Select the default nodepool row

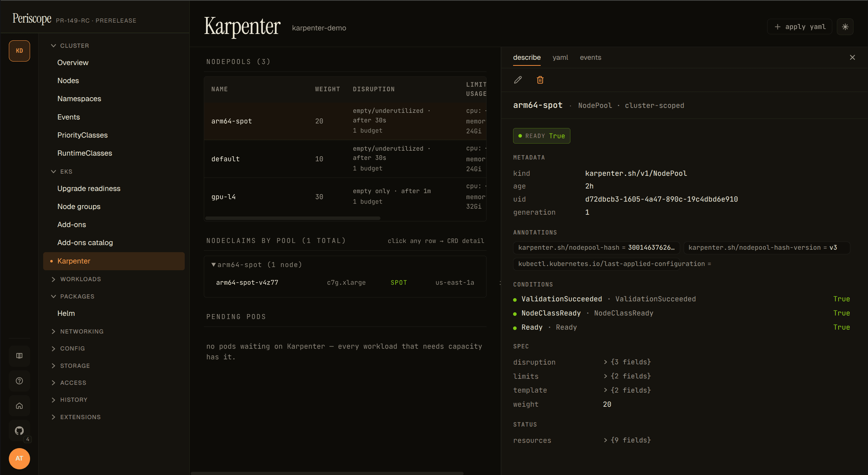pos(345,159)
